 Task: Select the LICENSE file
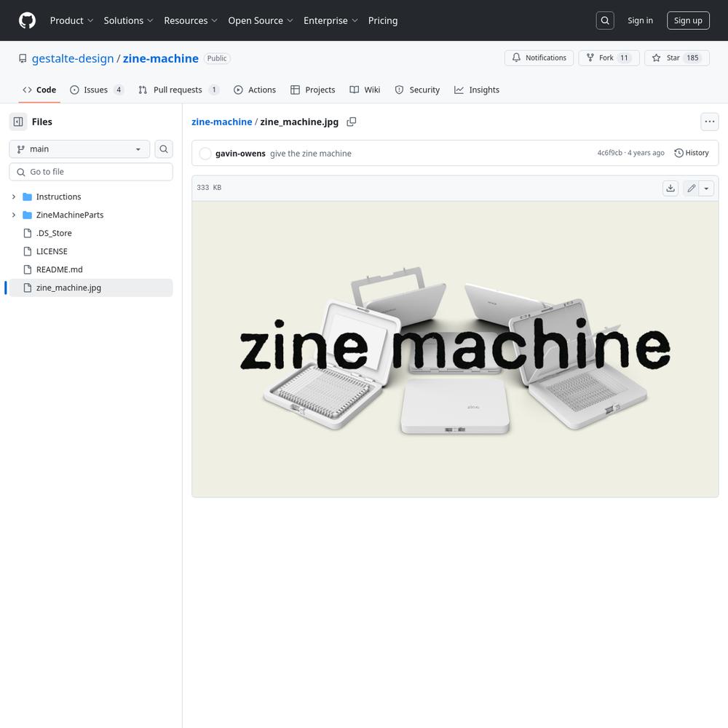click(x=52, y=251)
